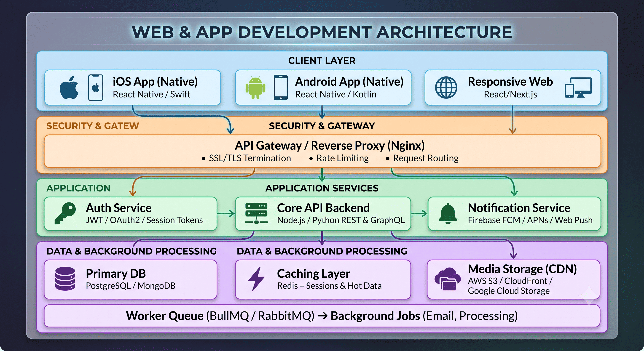Click the globe icon beside Responsive Web
Image resolution: width=644 pixels, height=351 pixels.
click(x=446, y=88)
